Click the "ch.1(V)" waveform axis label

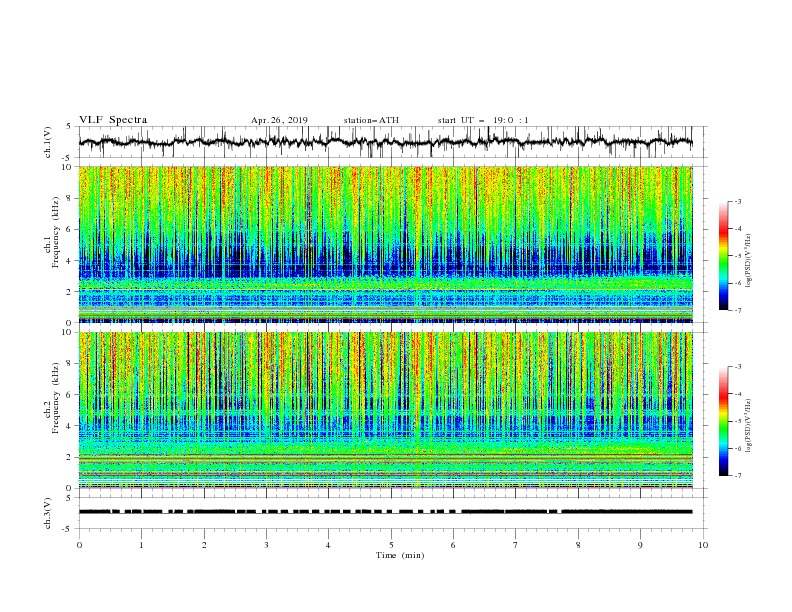click(48, 142)
